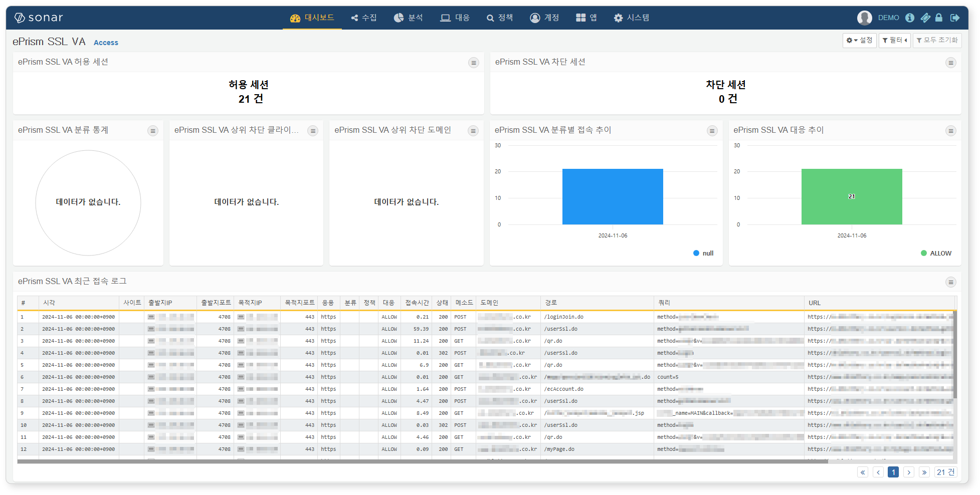The image size is (980, 495).
Task: Click the green ALLOW bar in chart
Action: 852,196
